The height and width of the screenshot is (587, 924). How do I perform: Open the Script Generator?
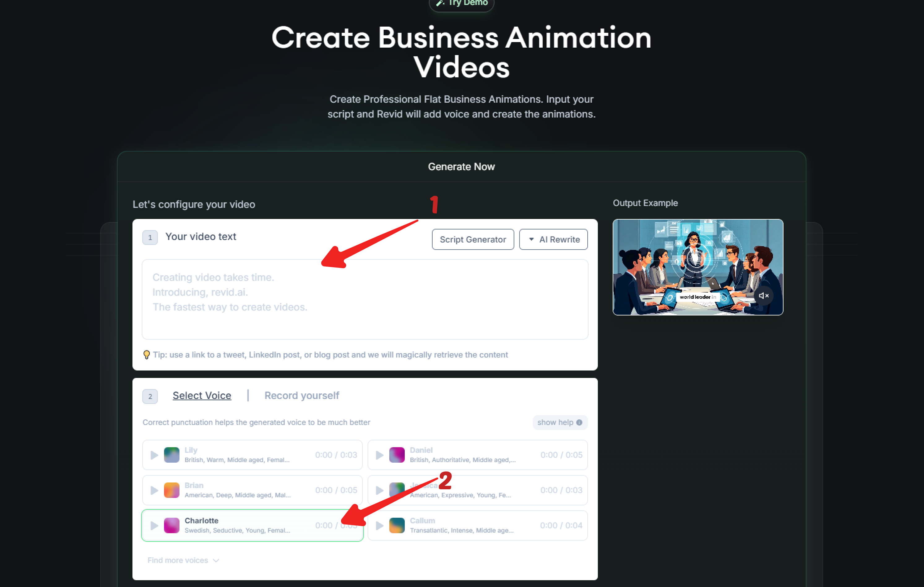click(x=472, y=239)
